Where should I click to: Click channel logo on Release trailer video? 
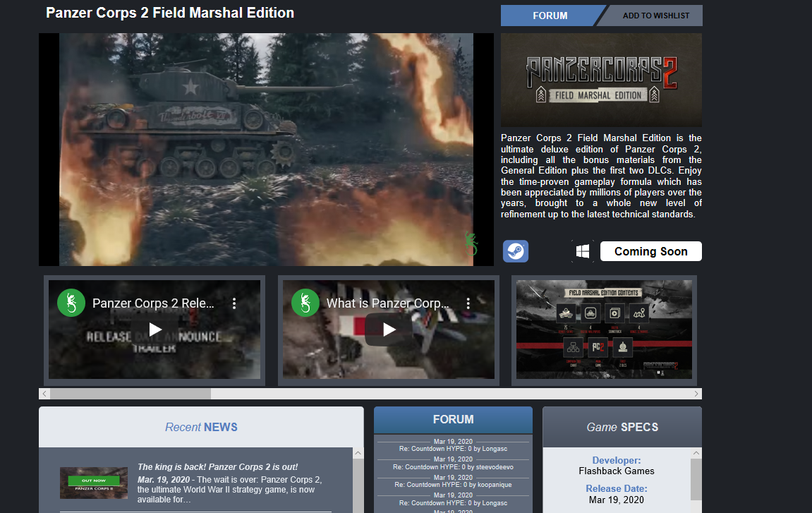[71, 303]
